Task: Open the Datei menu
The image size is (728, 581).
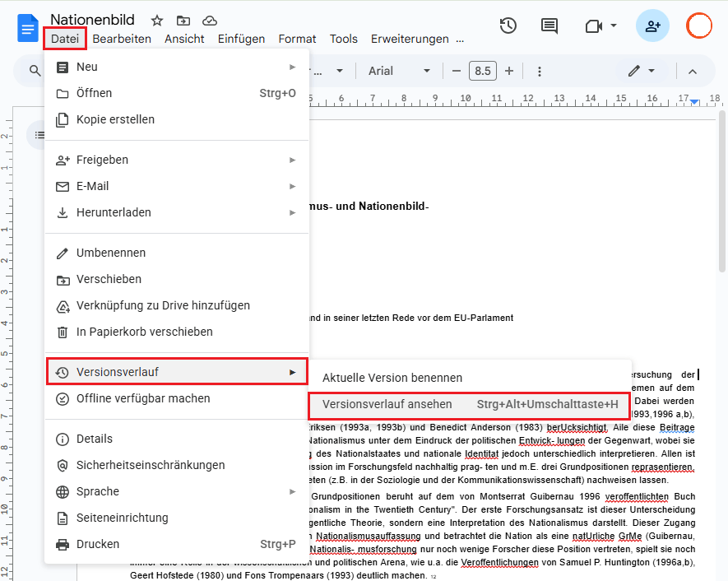Action: [64, 39]
